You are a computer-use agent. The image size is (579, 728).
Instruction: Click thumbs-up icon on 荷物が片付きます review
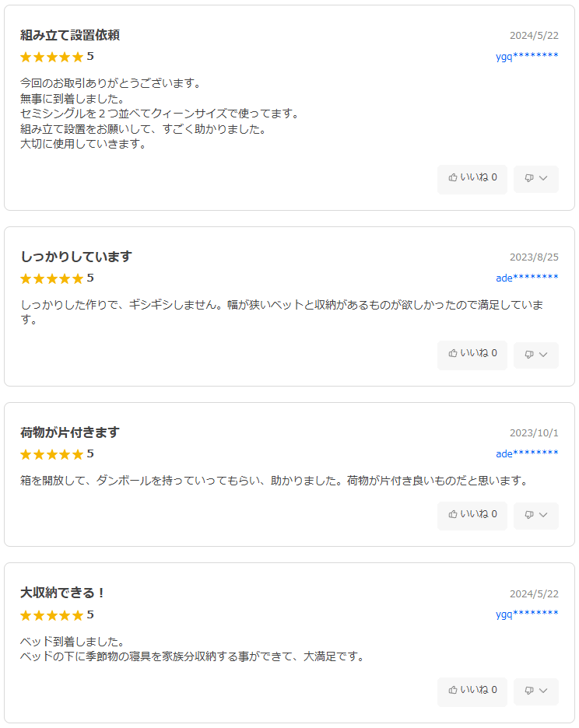pos(453,514)
